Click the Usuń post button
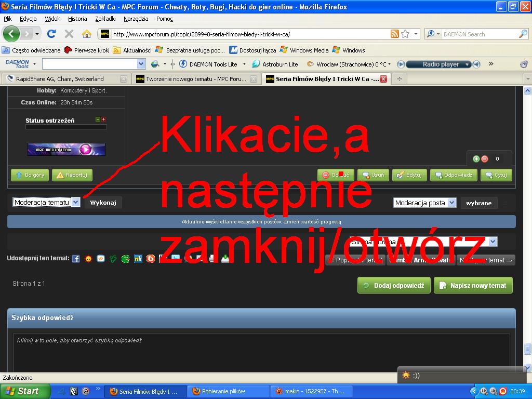Image resolution: width=532 pixels, height=399 pixels. coord(373,175)
